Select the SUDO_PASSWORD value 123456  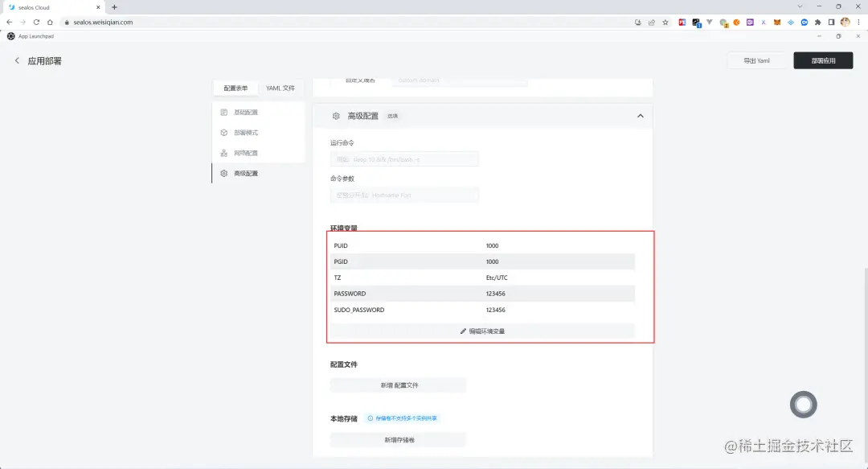(x=495, y=310)
